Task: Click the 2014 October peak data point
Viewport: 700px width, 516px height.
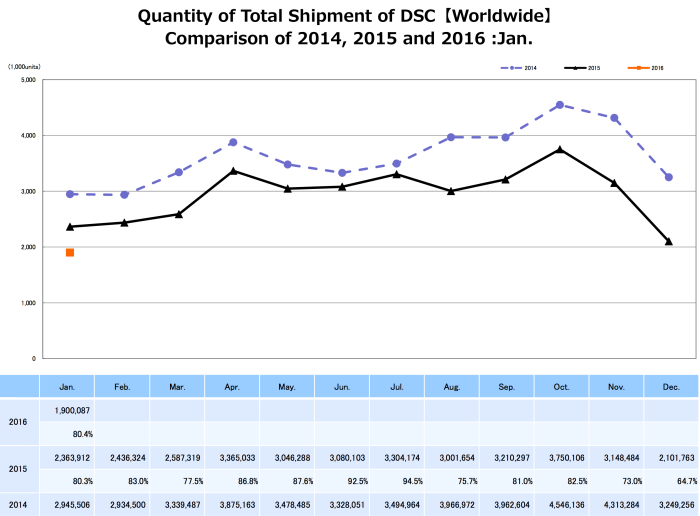Action: (560, 105)
